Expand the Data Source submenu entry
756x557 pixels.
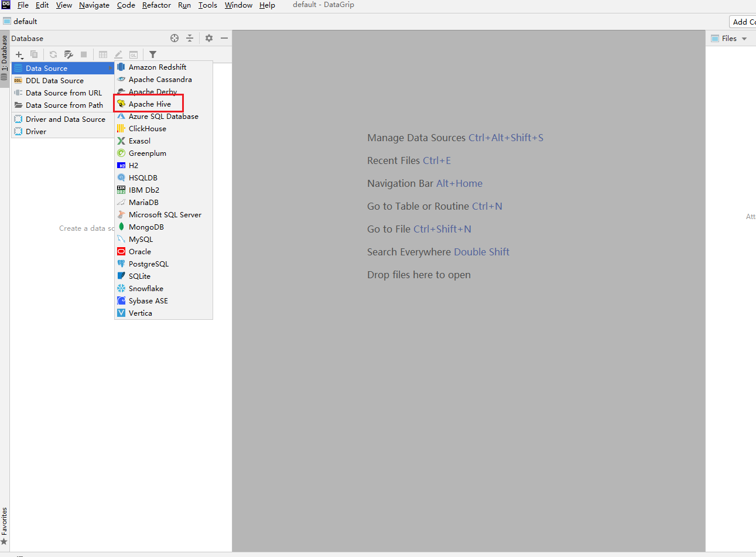tap(63, 68)
